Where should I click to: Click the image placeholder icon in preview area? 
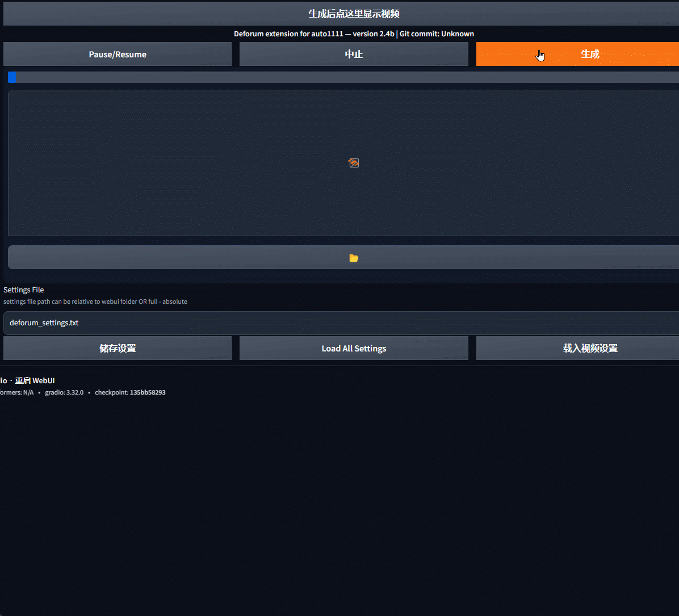354,163
